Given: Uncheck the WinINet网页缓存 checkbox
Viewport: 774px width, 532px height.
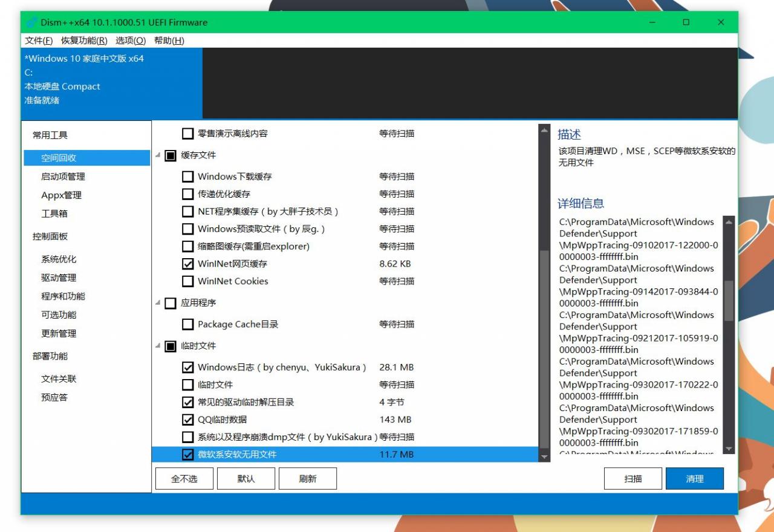Looking at the screenshot, I should [188, 264].
